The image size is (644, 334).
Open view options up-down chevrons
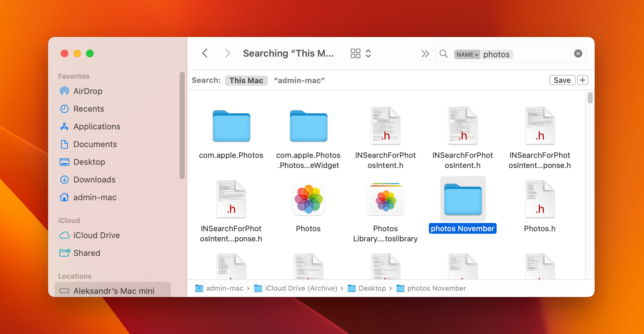click(368, 53)
